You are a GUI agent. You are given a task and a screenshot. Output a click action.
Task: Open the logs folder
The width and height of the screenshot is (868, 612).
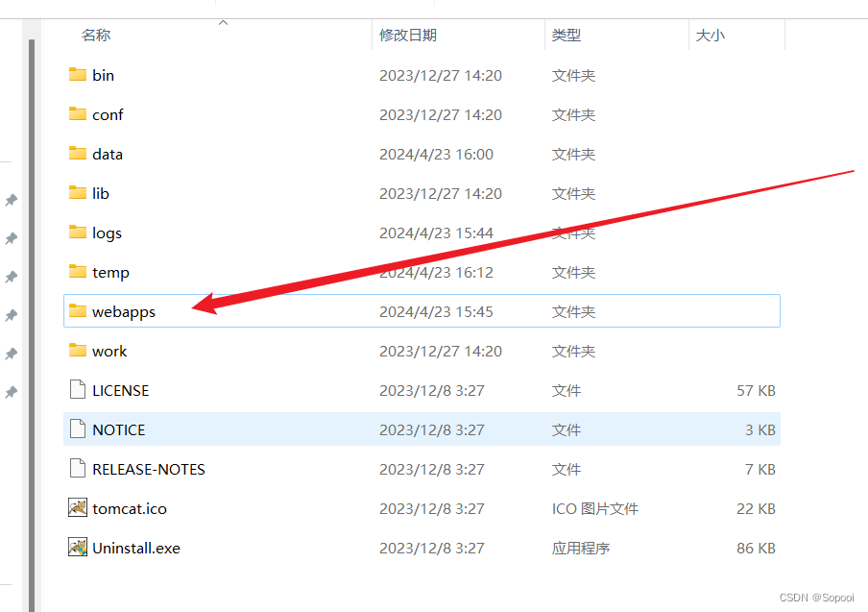pyautogui.click(x=106, y=233)
